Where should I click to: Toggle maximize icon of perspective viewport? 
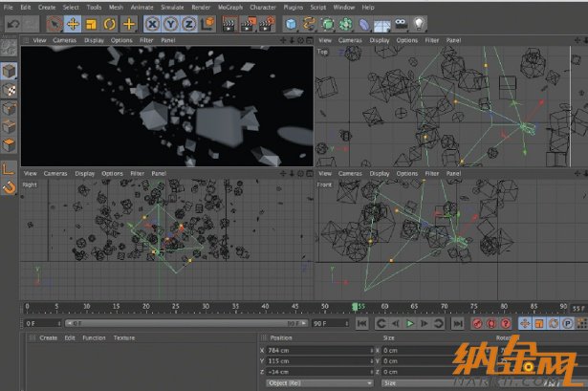coord(310,40)
